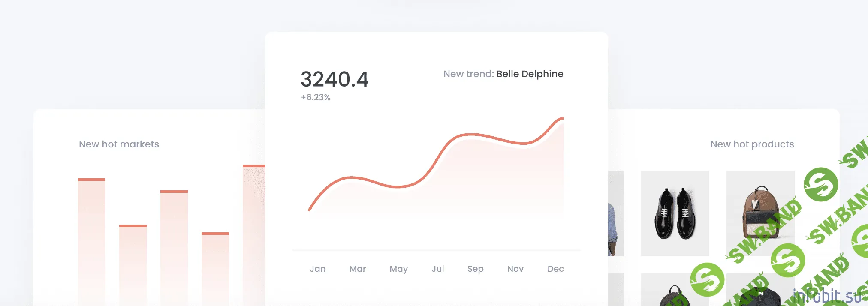Select the Mar month label

pos(357,269)
